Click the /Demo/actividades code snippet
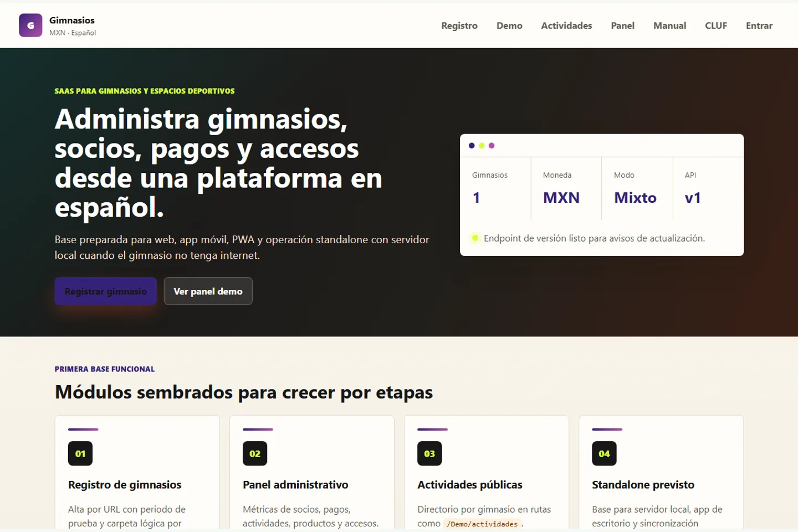The width and height of the screenshot is (798, 532). tap(482, 524)
